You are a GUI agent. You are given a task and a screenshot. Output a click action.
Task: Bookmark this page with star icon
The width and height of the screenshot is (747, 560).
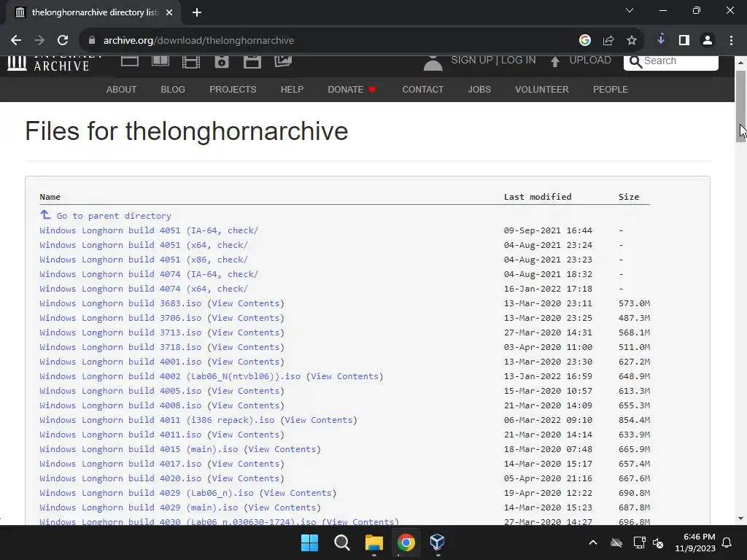[632, 41]
